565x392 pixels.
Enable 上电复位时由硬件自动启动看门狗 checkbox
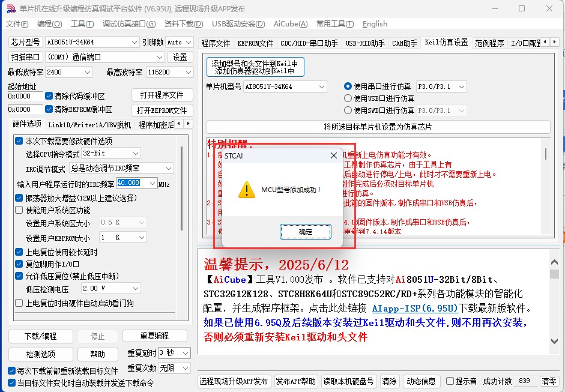[19, 303]
